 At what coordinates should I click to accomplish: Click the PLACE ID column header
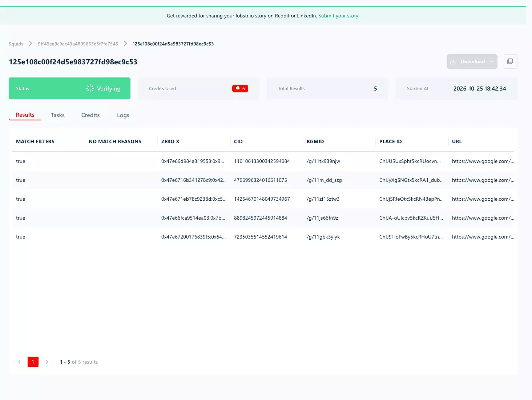pyautogui.click(x=391, y=141)
